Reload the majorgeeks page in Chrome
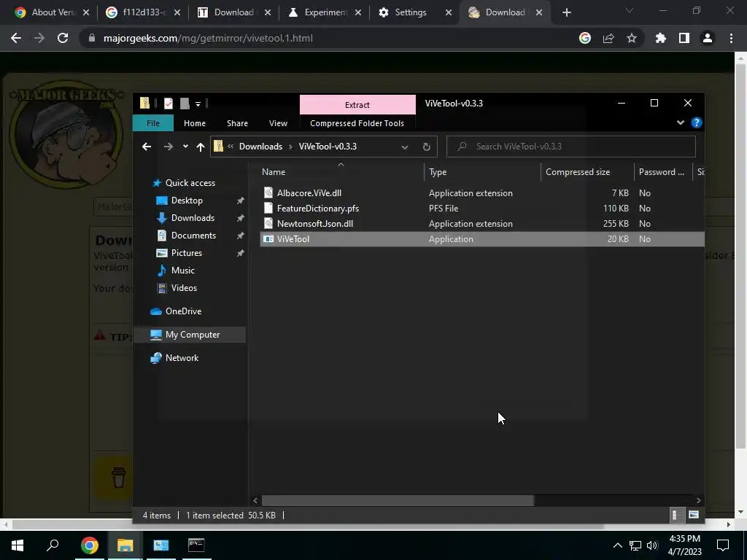The width and height of the screenshot is (747, 560). 63,38
